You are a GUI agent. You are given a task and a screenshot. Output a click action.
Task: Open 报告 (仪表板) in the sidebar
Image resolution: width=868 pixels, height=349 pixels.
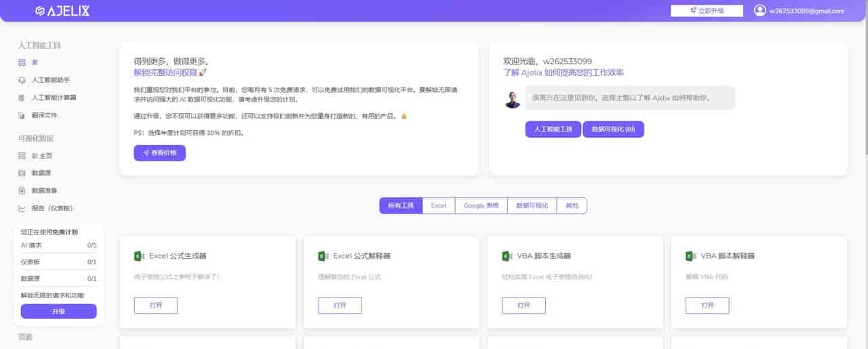coord(52,209)
